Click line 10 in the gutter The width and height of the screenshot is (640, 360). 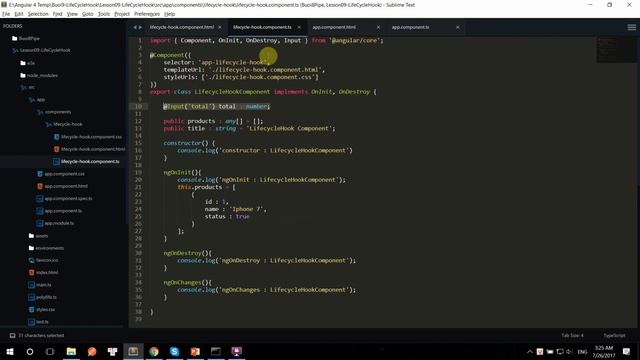(x=138, y=107)
